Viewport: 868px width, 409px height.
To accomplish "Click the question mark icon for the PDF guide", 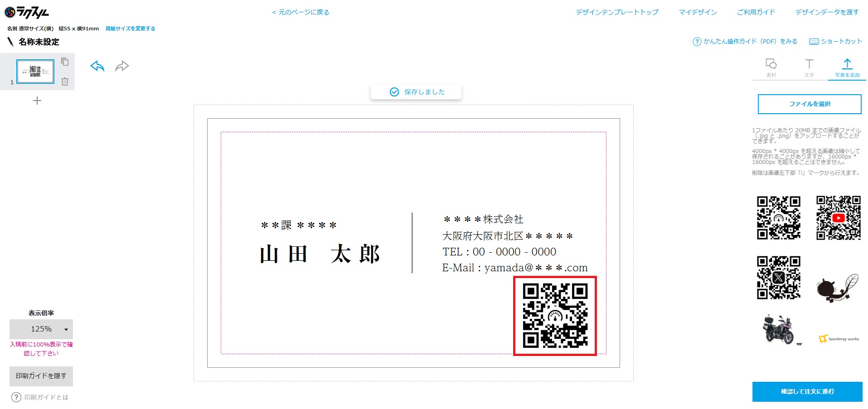I will 697,42.
